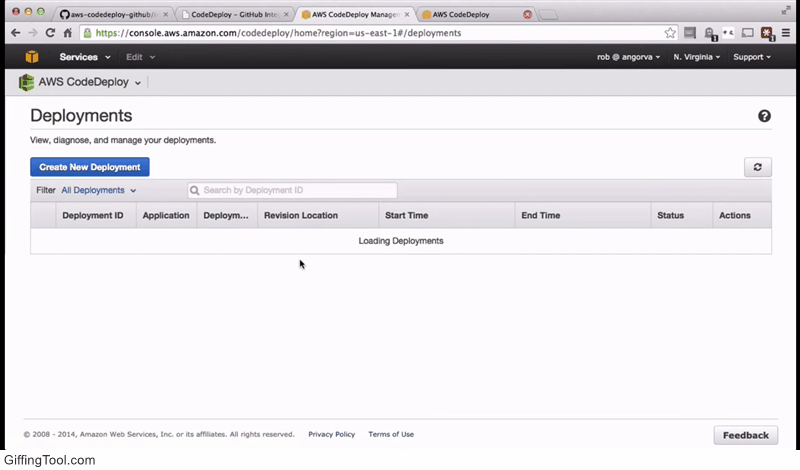Open the Edit dropdown menu
This screenshot has width=800, height=470.
140,57
